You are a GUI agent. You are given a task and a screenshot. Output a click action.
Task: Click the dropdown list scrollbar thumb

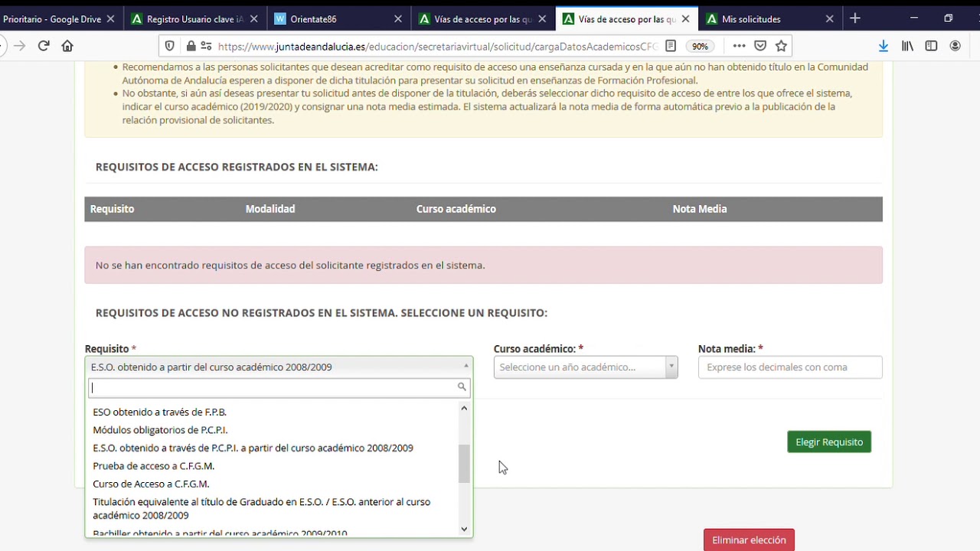464,464
